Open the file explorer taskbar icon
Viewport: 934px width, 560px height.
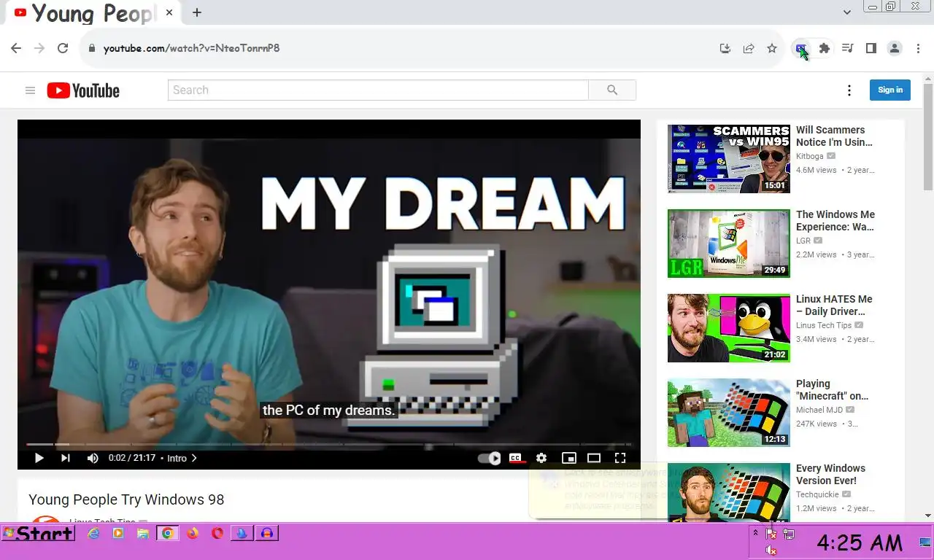(x=143, y=534)
